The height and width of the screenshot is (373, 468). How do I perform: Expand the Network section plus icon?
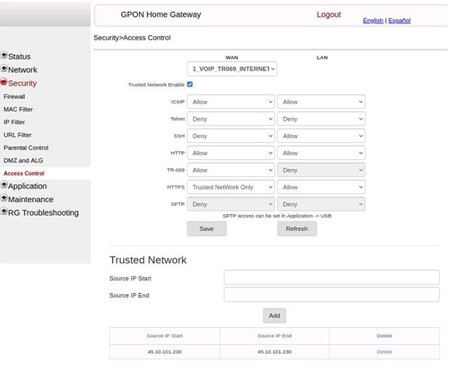[4, 68]
